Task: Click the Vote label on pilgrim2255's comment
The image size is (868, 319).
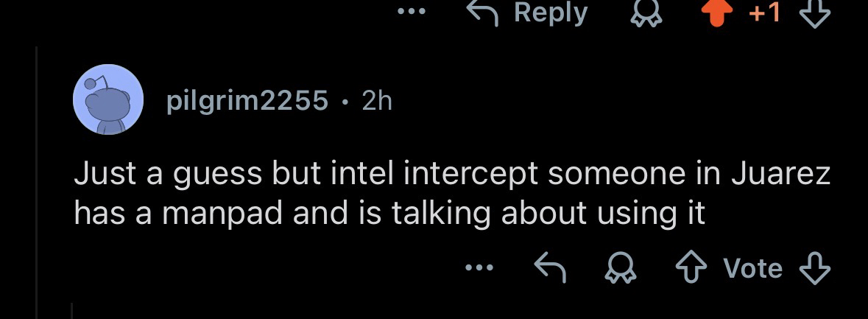Action: [x=751, y=268]
